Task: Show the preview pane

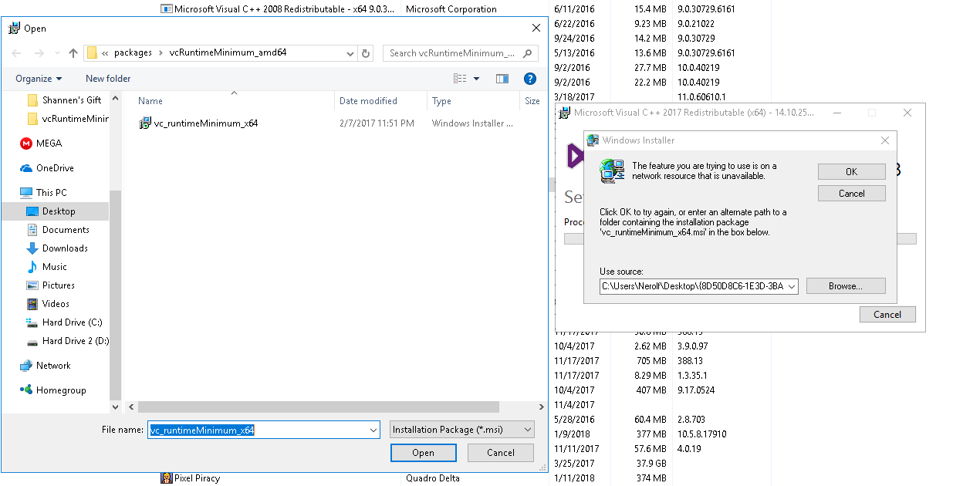Action: click(502, 79)
